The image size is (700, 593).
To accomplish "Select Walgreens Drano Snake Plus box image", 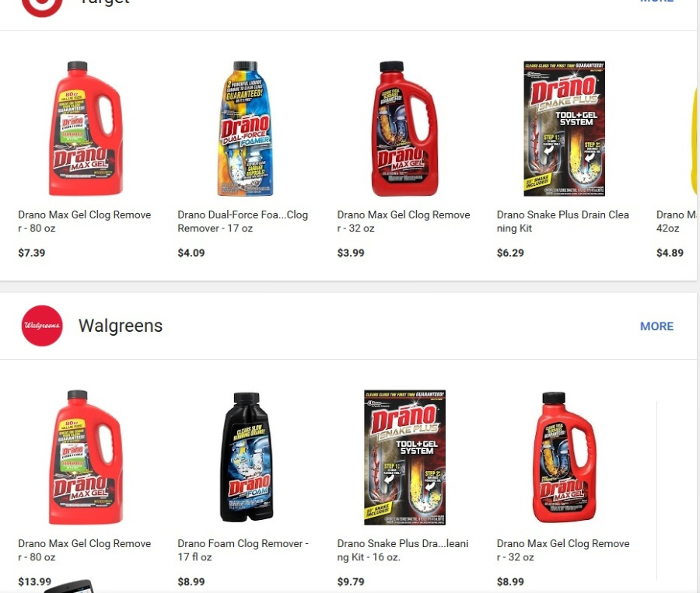I will 404,457.
